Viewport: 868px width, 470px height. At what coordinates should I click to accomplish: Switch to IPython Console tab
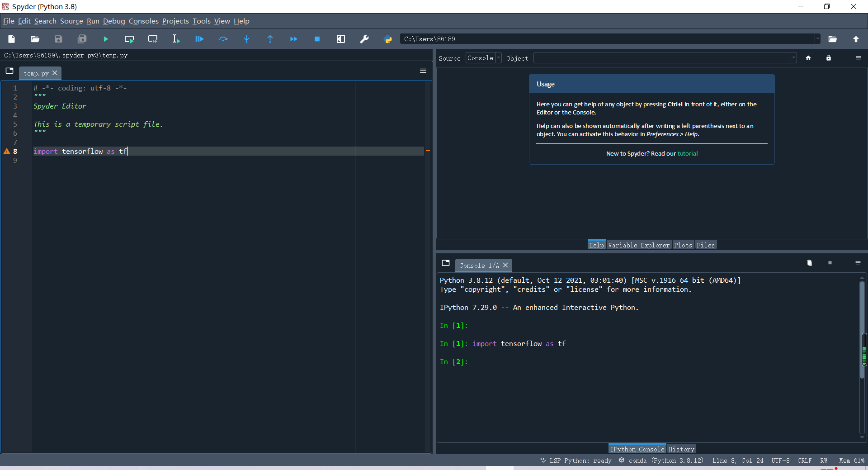(x=637, y=449)
